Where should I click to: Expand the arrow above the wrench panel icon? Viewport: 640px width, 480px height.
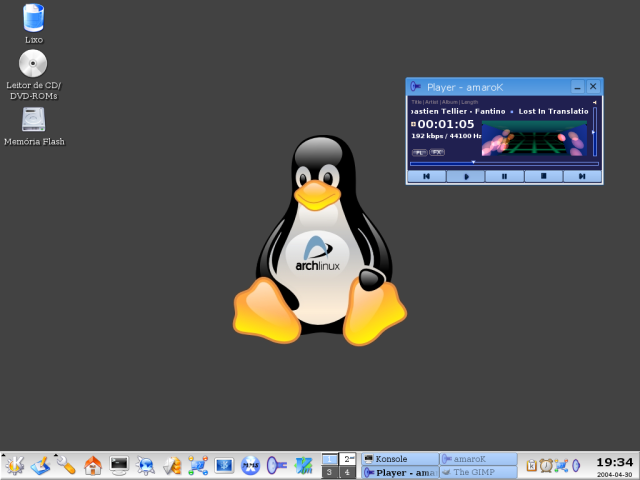point(56,455)
